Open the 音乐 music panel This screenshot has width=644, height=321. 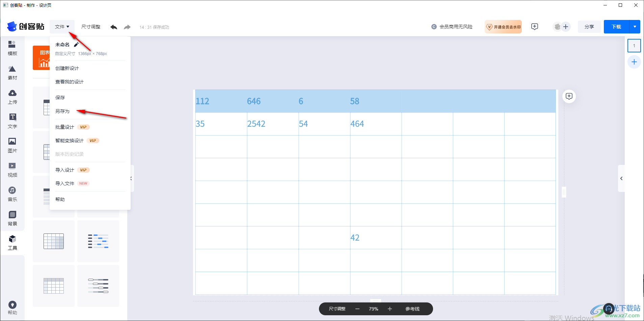(x=12, y=194)
